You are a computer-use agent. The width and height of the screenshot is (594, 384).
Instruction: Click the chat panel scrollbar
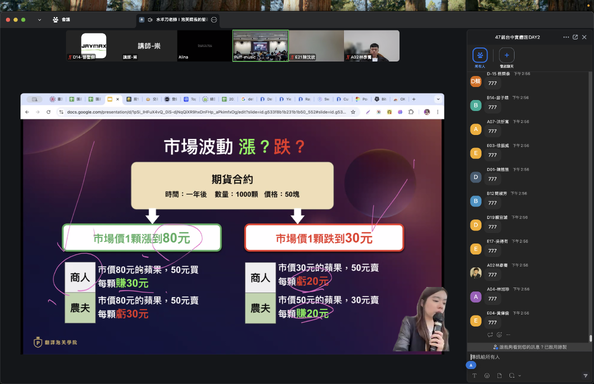click(x=590, y=338)
